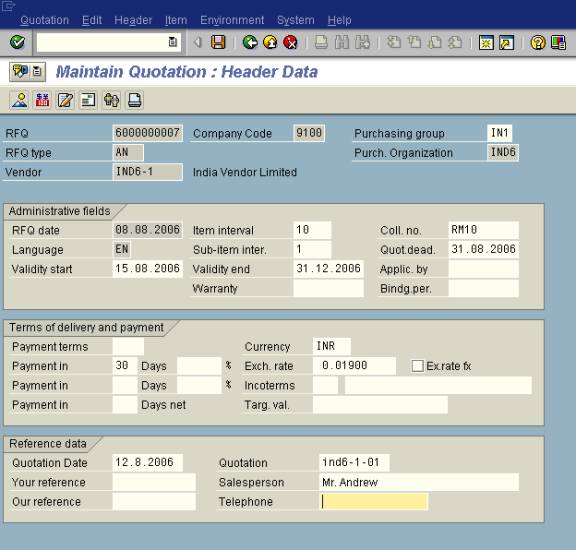
Task: Open the Header menu
Action: coord(133,20)
